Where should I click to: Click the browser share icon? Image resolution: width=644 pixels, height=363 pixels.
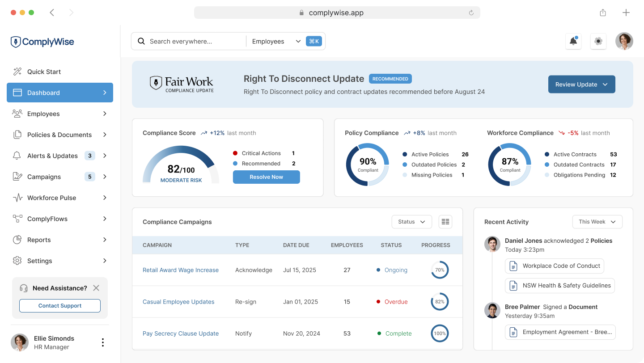point(603,13)
